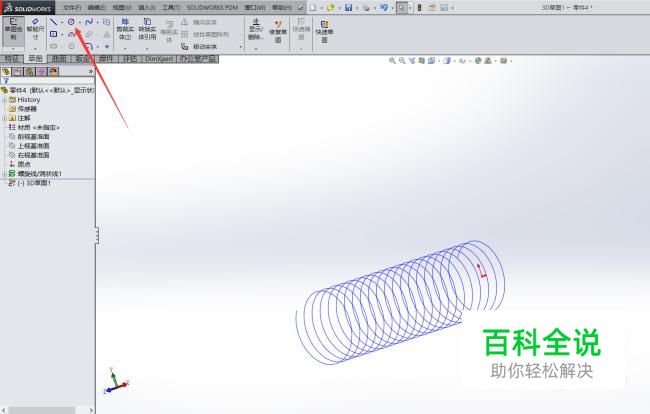
Task: Click the Display Style cube icon
Action: 446,61
